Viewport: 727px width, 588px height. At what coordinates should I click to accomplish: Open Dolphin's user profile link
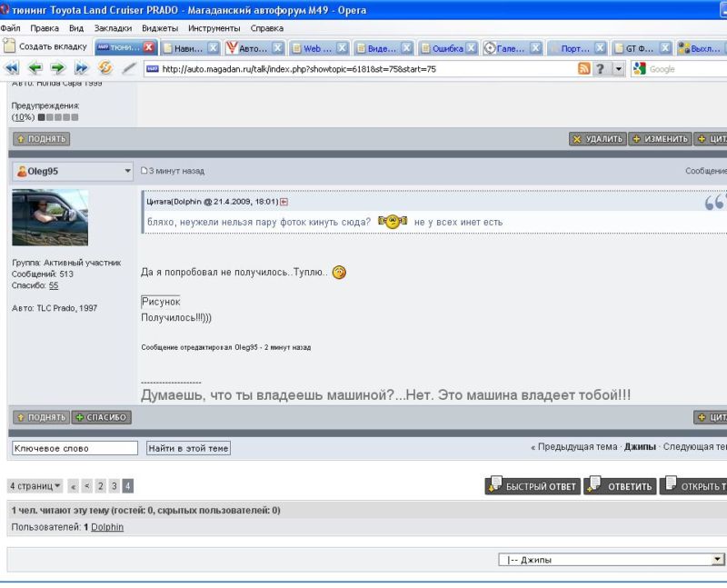click(x=107, y=527)
